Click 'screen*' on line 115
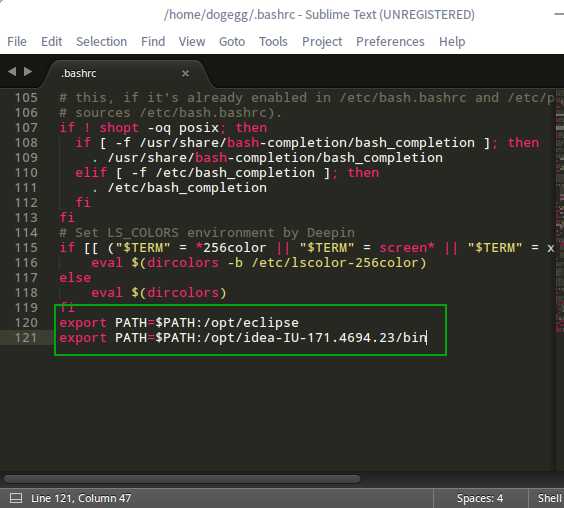The height and width of the screenshot is (508, 564). click(x=407, y=248)
